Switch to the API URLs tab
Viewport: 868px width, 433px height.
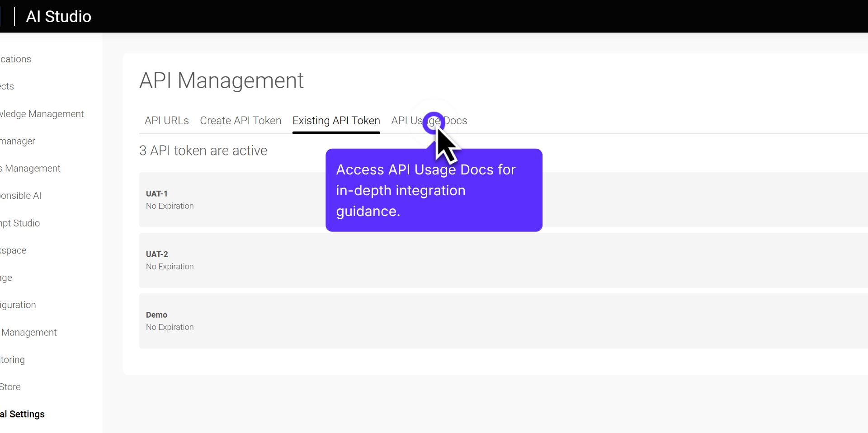click(166, 121)
